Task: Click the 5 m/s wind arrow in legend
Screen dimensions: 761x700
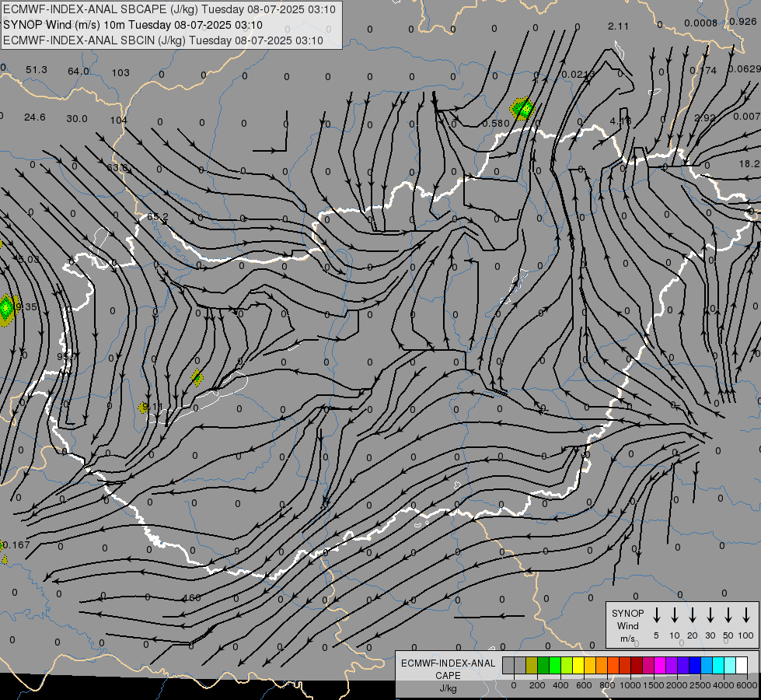Action: [656, 615]
